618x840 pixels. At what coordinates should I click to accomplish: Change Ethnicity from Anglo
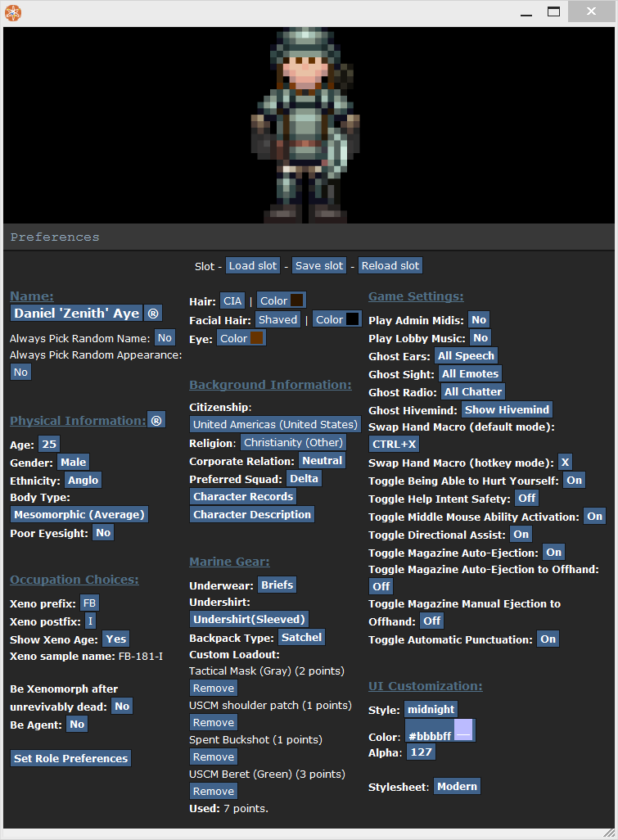click(x=83, y=480)
